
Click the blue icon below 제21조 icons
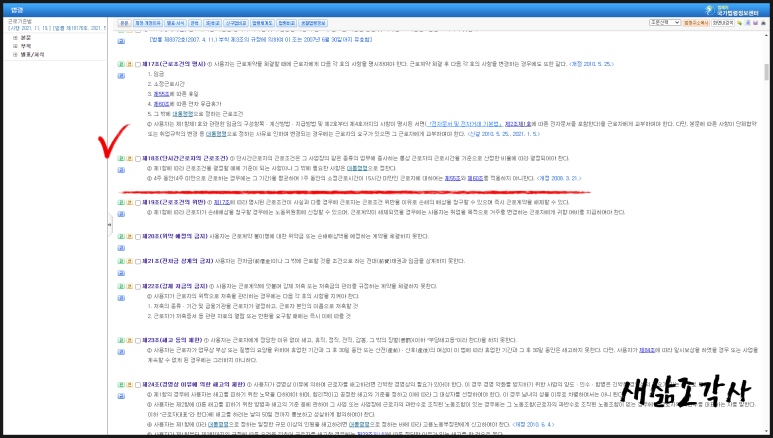pos(121,273)
